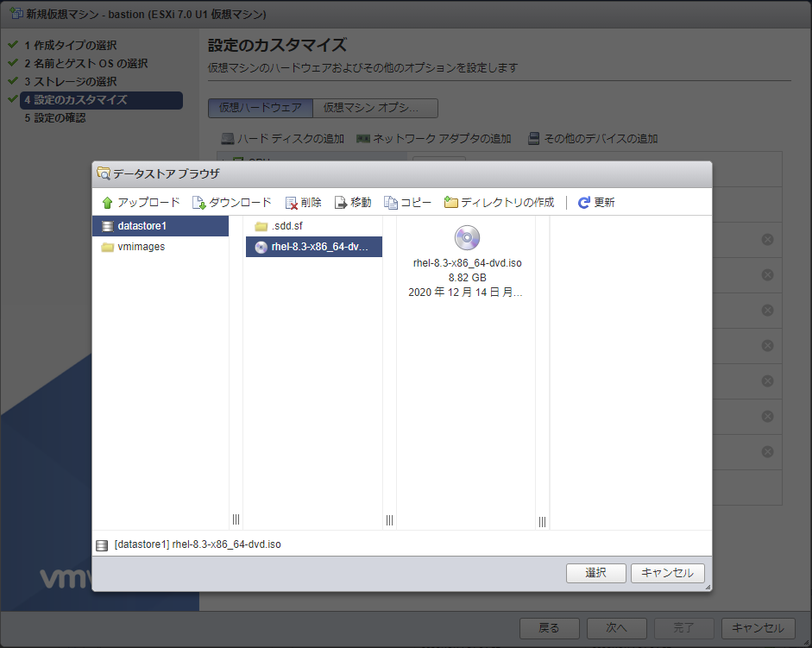Click the second column resize handle
812x648 pixels.
(389, 520)
